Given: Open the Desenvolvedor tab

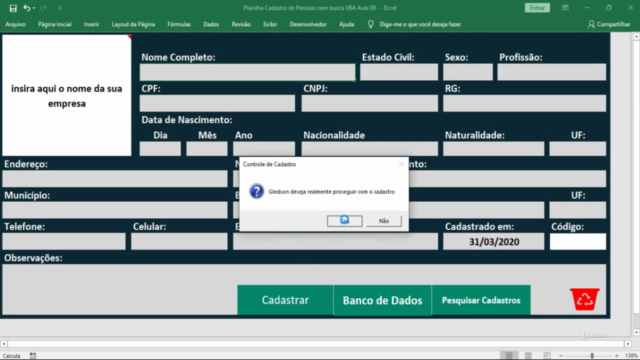Looking at the screenshot, I should coord(308,24).
